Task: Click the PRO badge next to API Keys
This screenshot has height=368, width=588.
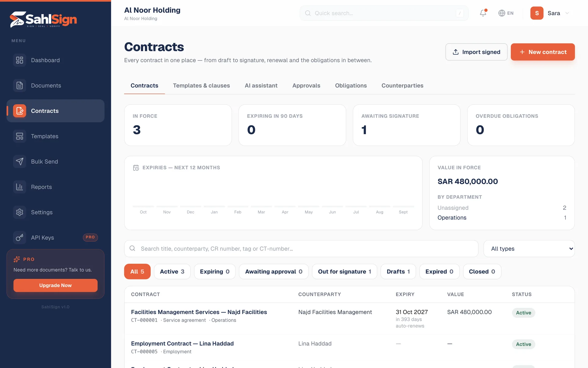Action: [x=90, y=237]
